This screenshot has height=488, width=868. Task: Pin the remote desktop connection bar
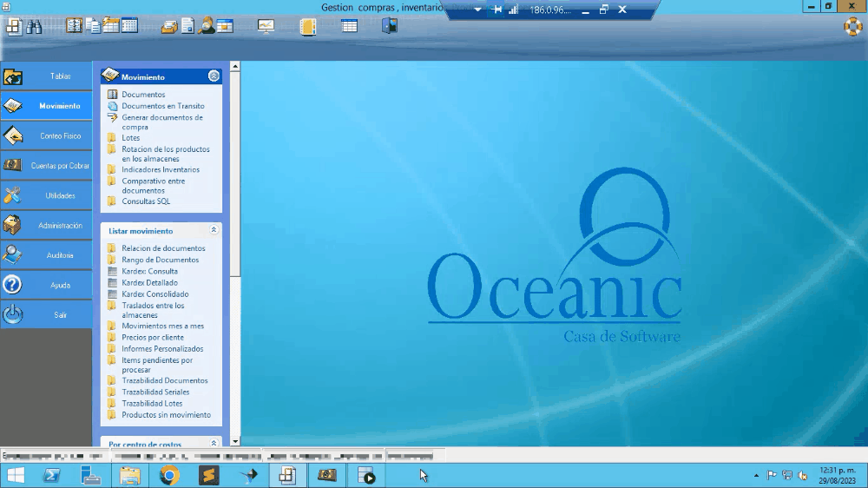coord(497,10)
